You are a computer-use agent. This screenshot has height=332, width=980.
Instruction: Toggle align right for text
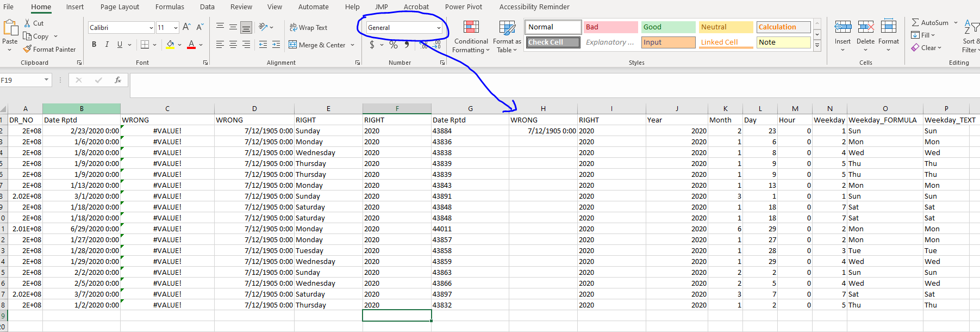246,45
